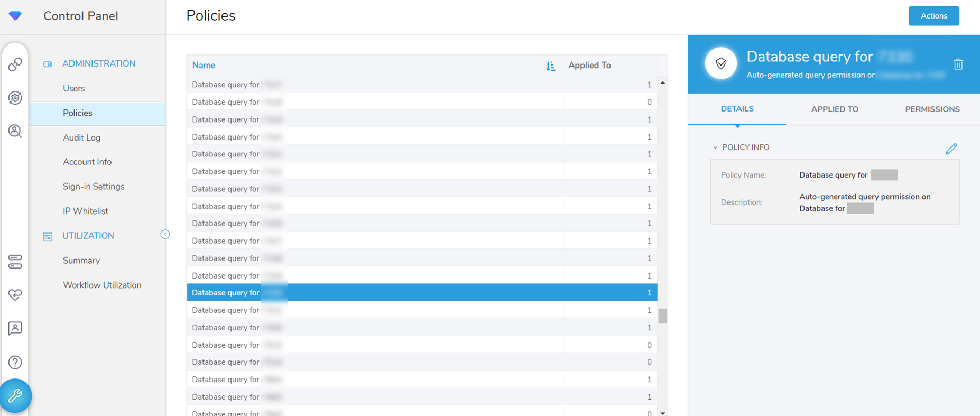Click the Policies page title
The height and width of the screenshot is (416, 980).
tap(211, 16)
